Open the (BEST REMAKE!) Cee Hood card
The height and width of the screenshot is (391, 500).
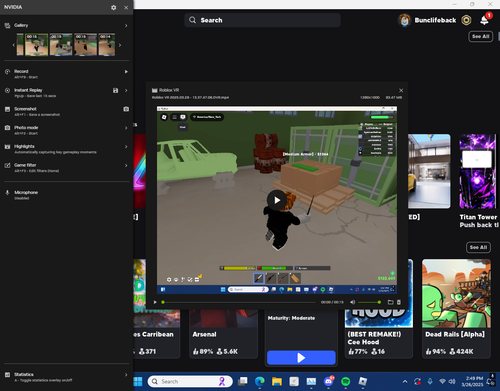click(379, 333)
